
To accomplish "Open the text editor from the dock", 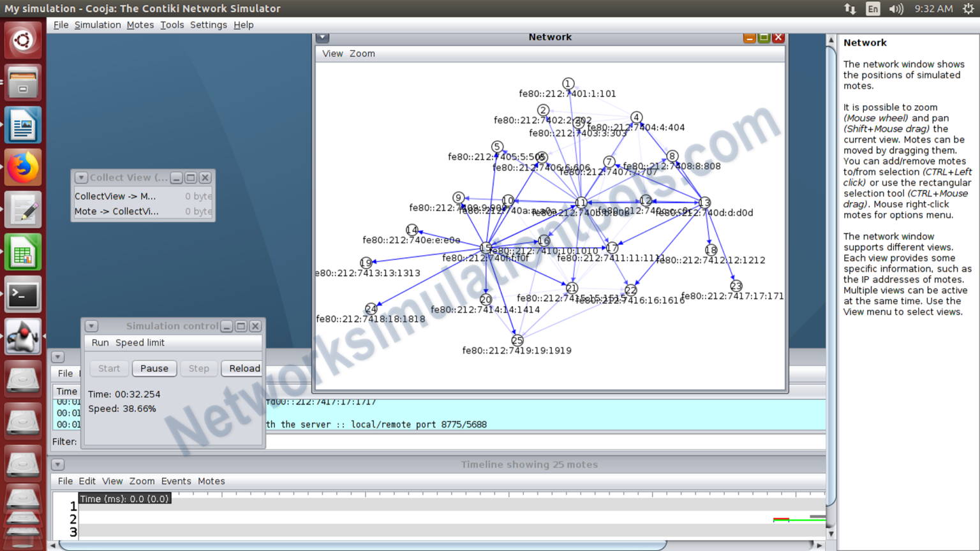I will (23, 209).
